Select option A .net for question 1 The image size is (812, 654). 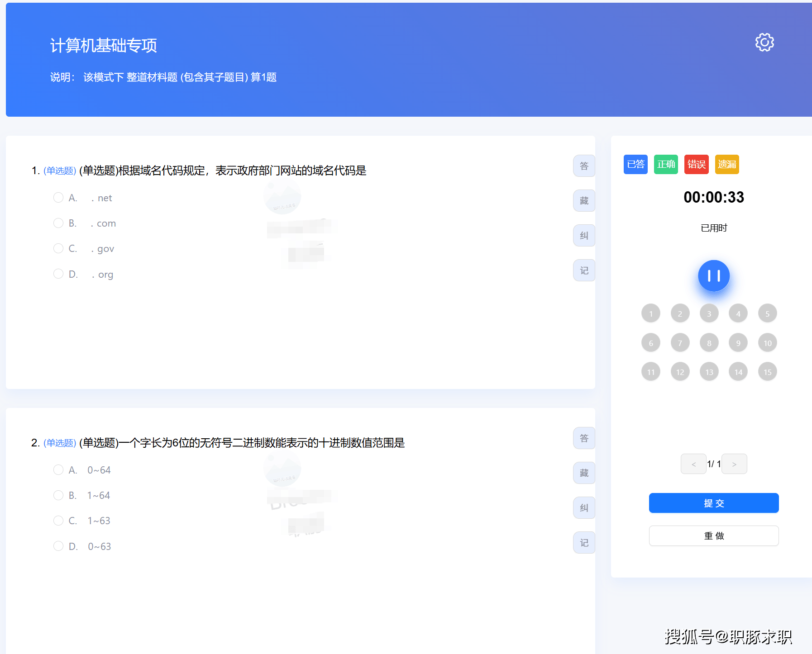tap(58, 198)
